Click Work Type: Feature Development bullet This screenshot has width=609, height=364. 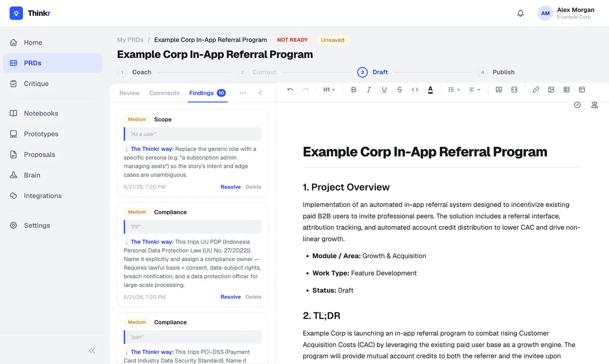point(364,273)
